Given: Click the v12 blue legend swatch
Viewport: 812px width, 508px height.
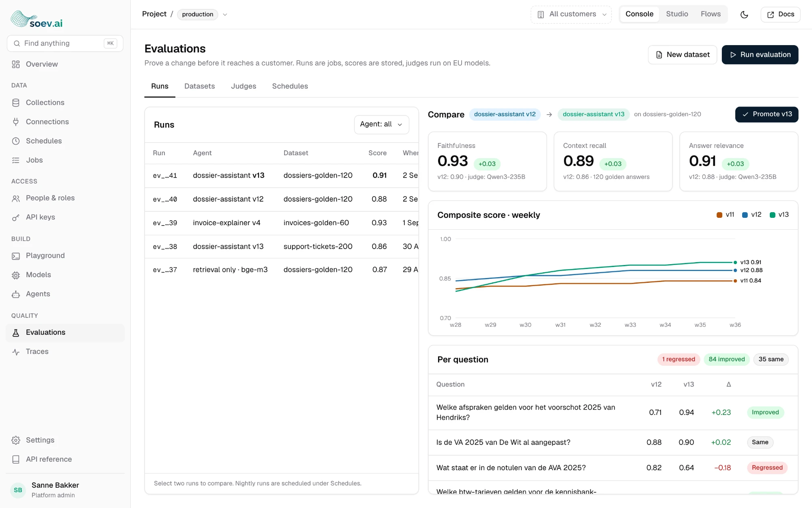Looking at the screenshot, I should 745,215.
